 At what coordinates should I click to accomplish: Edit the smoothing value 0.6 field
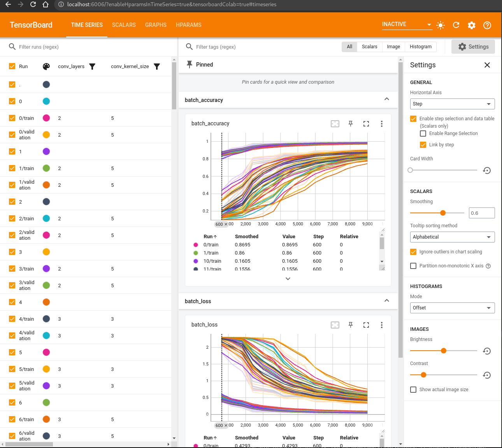pos(482,213)
